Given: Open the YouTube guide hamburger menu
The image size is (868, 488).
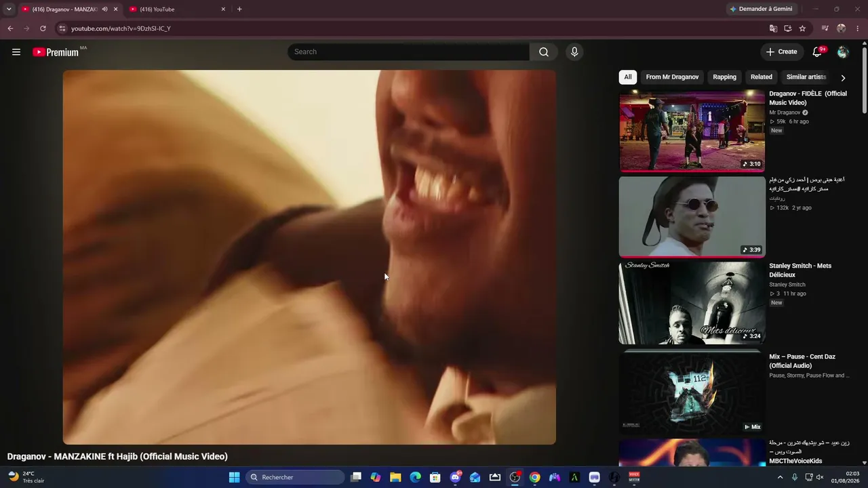Looking at the screenshot, I should [x=16, y=52].
